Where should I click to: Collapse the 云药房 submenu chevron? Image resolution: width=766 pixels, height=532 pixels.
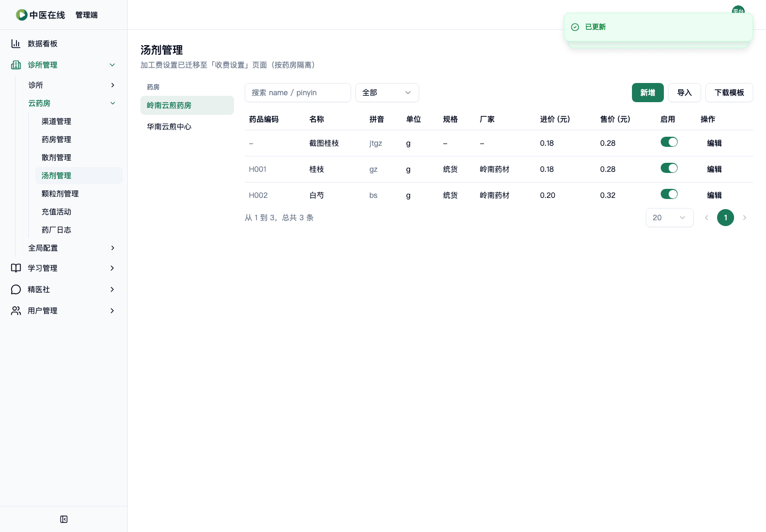pyautogui.click(x=112, y=103)
